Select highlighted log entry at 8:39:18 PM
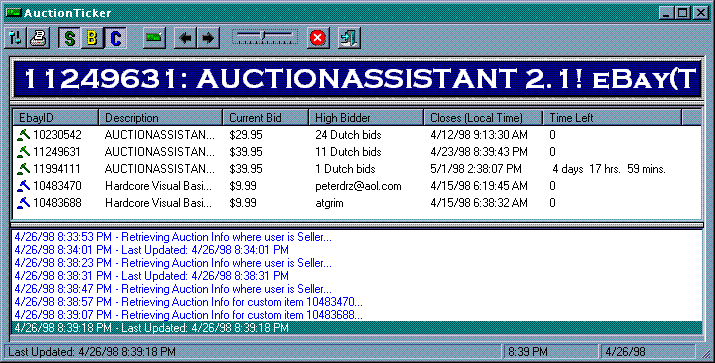 click(357, 328)
